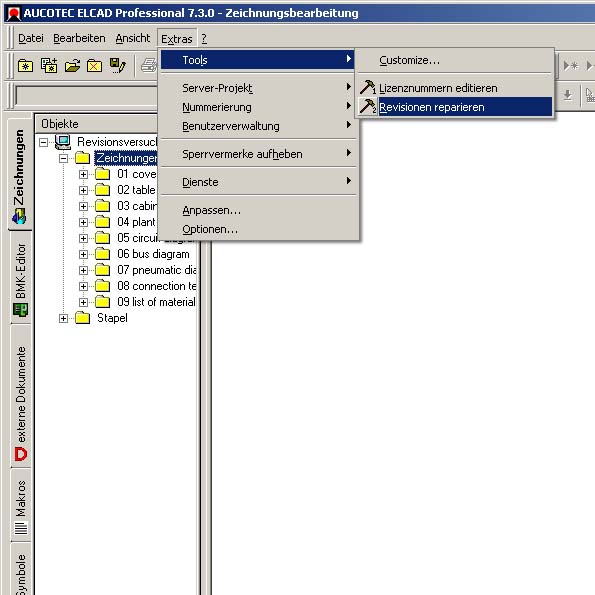Viewport: 595px width, 595px height.
Task: Open the Datei menu
Action: click(31, 38)
